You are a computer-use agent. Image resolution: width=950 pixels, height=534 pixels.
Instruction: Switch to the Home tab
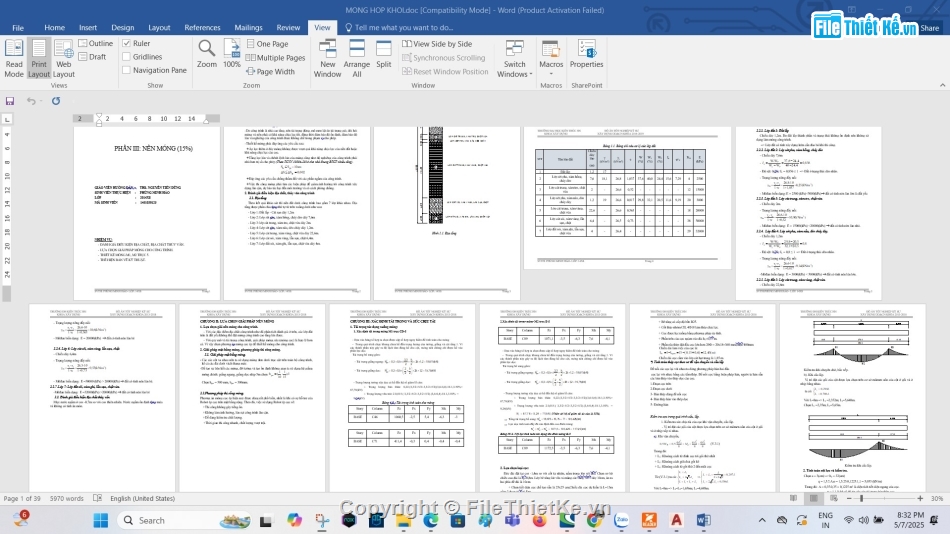(54, 27)
